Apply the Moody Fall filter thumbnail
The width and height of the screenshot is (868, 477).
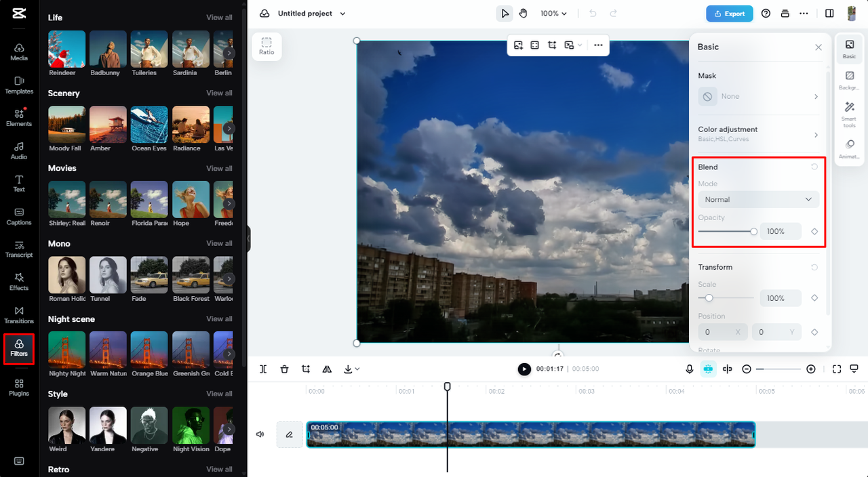[66, 125]
